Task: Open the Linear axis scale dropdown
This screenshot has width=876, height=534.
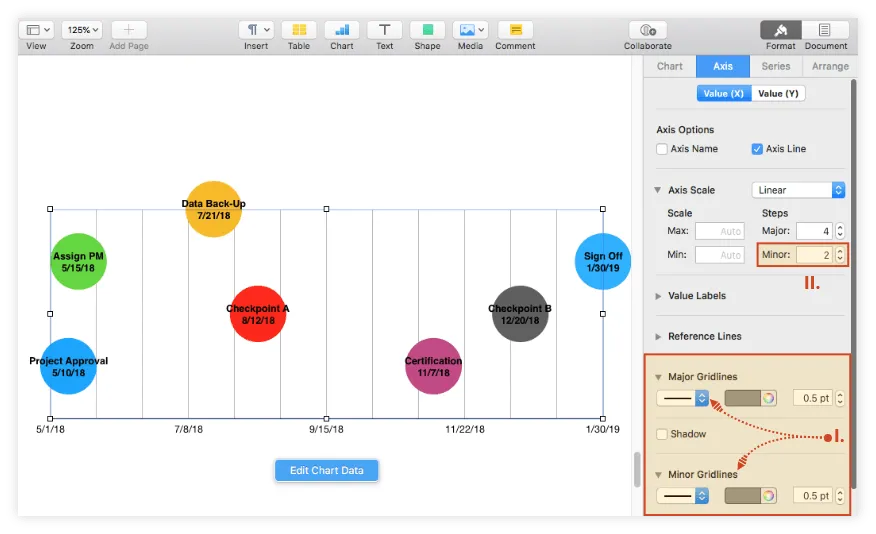Action: pyautogui.click(x=798, y=190)
